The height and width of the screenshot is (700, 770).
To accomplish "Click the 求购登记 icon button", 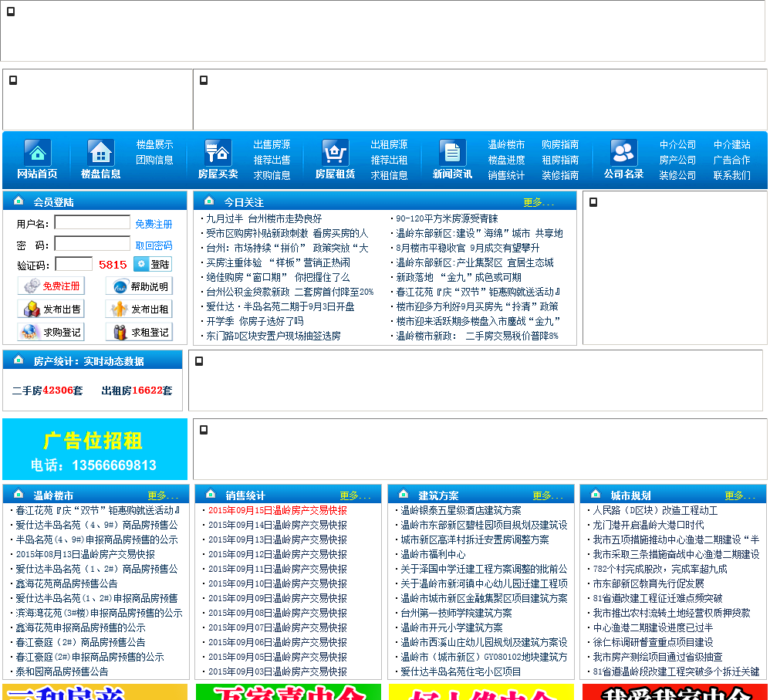I will pyautogui.click(x=51, y=332).
